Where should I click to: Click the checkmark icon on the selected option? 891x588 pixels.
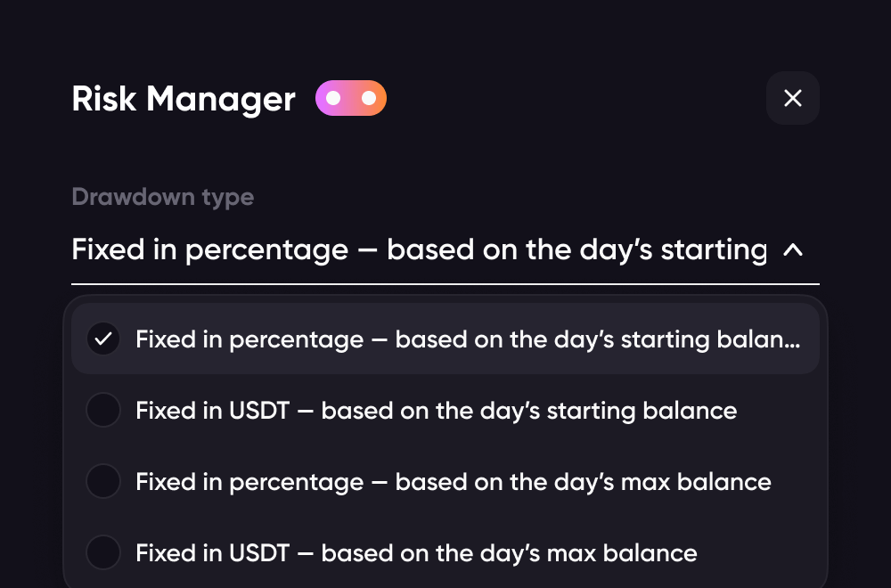(103, 339)
